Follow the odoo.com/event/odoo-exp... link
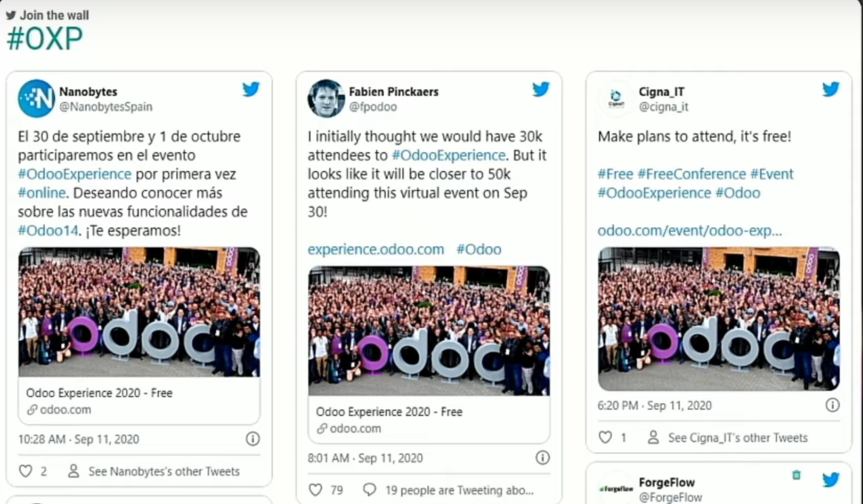Screen dimensions: 863x504 pyautogui.click(x=690, y=230)
